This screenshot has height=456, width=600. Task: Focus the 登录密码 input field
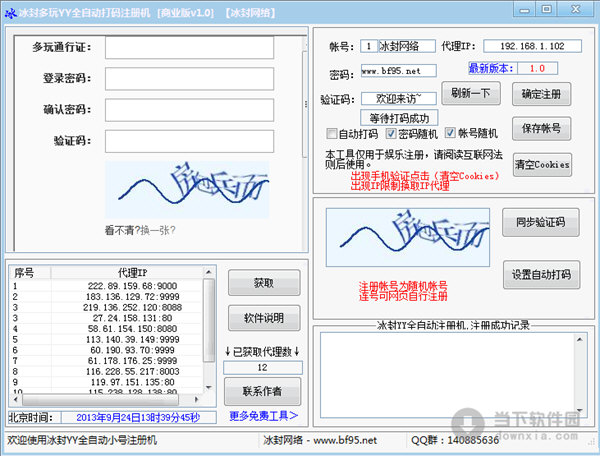pos(161,78)
